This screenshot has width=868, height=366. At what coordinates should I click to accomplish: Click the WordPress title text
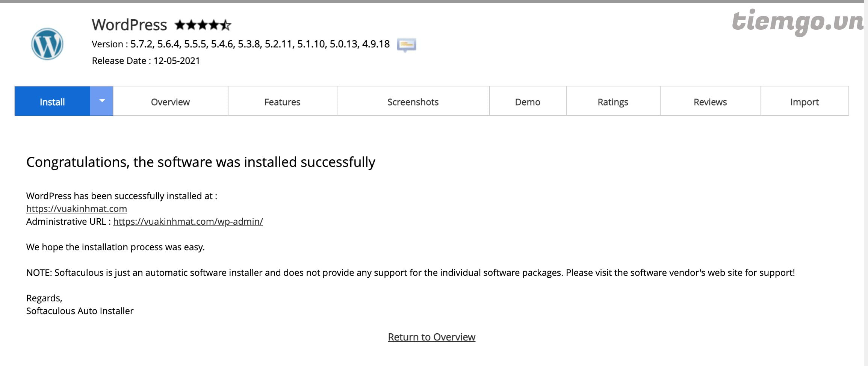(x=129, y=25)
